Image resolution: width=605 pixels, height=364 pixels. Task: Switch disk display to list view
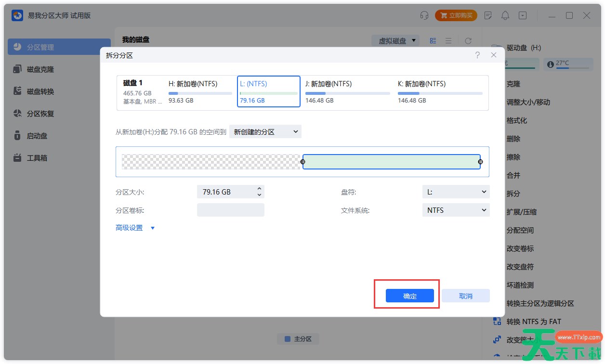coord(448,40)
